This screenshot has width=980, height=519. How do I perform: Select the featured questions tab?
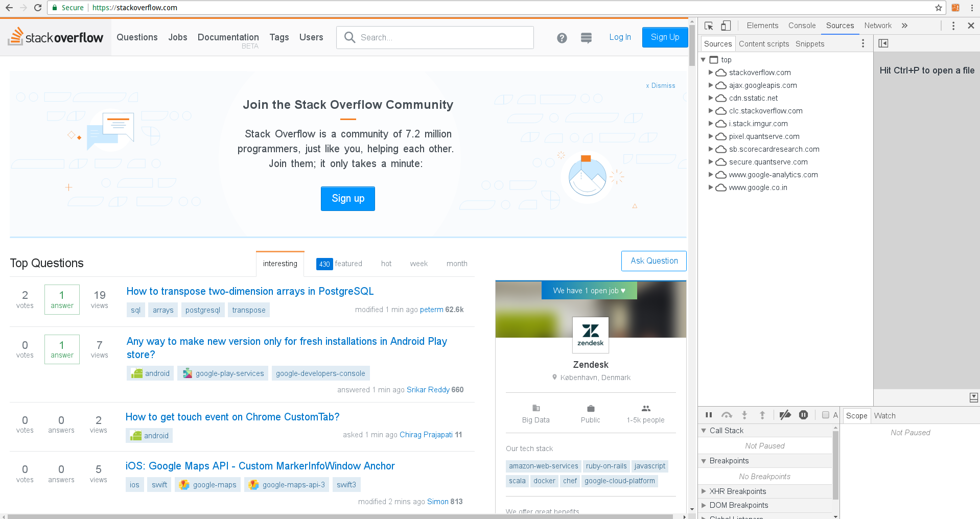point(339,264)
